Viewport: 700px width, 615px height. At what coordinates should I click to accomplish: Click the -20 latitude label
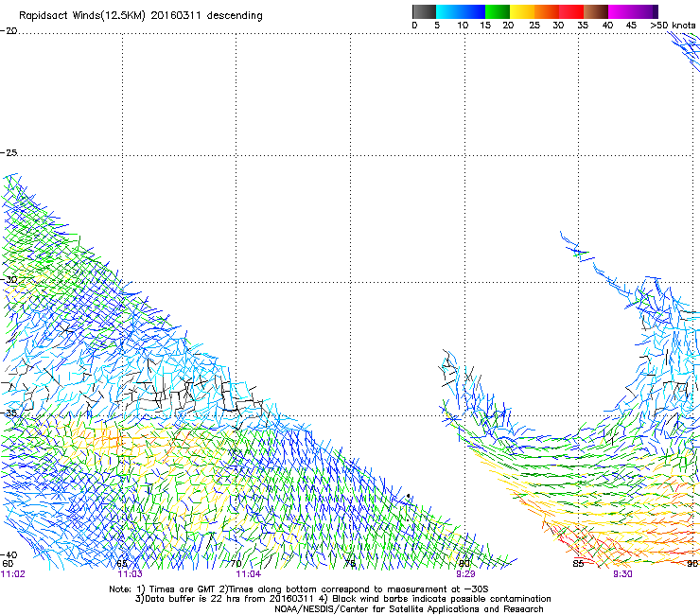pyautogui.click(x=9, y=31)
